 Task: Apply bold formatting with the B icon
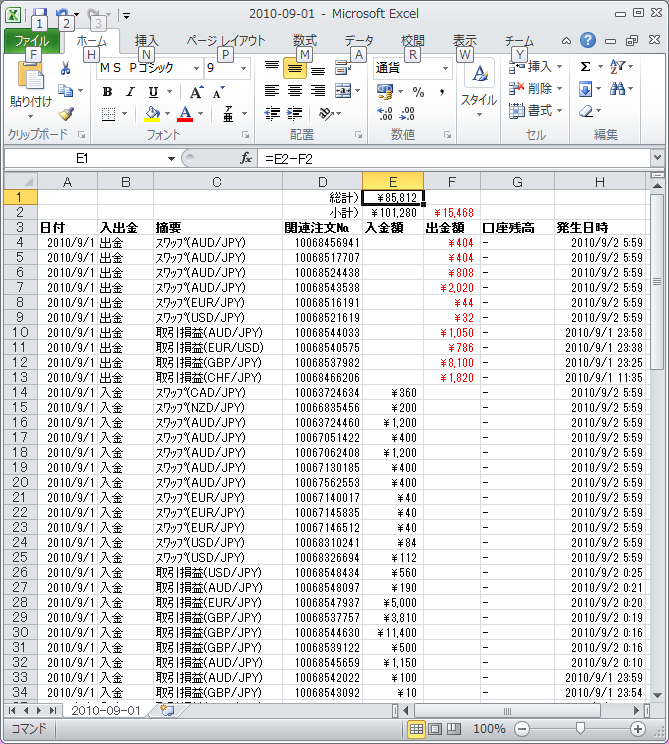(107, 92)
